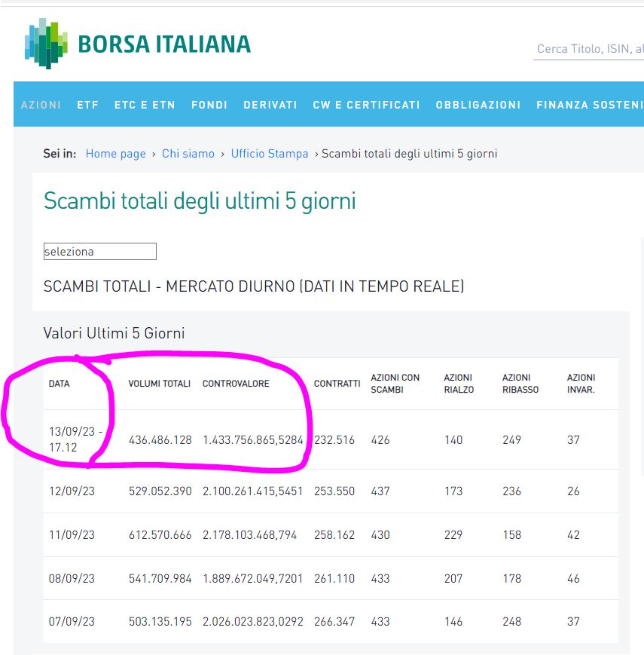This screenshot has height=655, width=644.
Task: Select azioni ribasso value 249
Action: [x=511, y=440]
